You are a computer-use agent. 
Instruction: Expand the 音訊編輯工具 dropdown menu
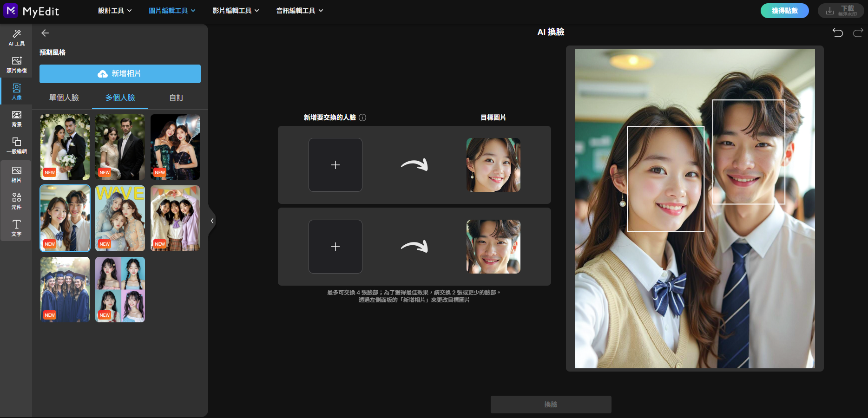(300, 11)
